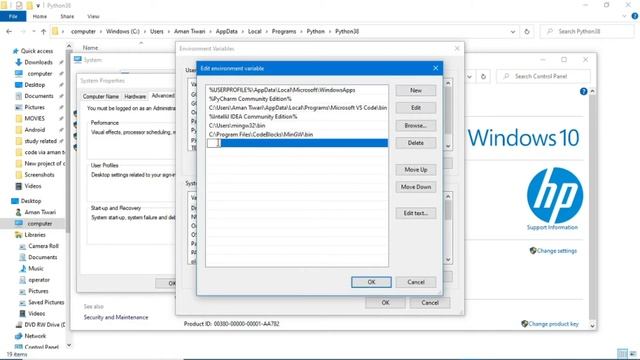Click OK in Environment Variables window

point(385,302)
